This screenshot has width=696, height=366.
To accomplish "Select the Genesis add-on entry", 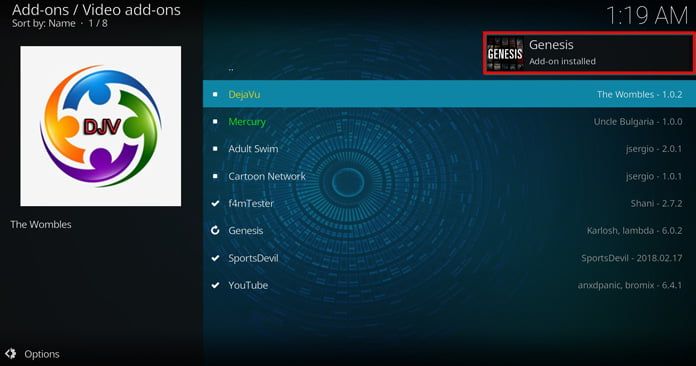I will tap(449, 230).
